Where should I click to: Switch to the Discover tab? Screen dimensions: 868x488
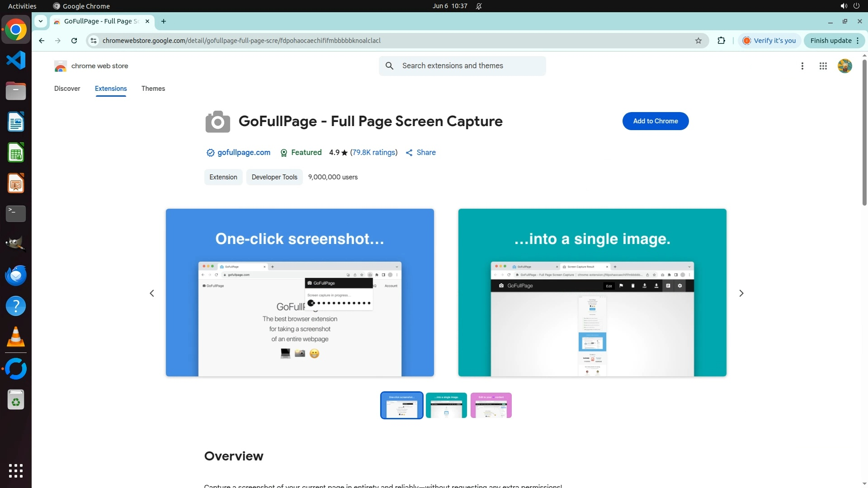67,89
